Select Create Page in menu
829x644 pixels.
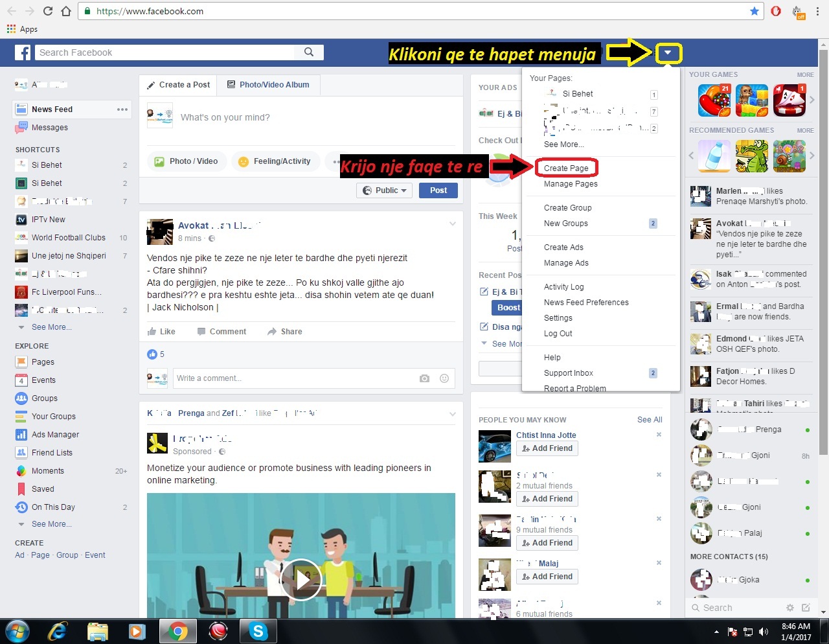(566, 168)
